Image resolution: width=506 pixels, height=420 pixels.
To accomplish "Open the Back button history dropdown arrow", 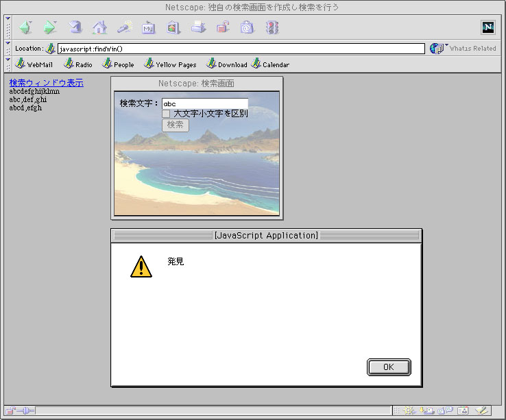I will [31, 22].
